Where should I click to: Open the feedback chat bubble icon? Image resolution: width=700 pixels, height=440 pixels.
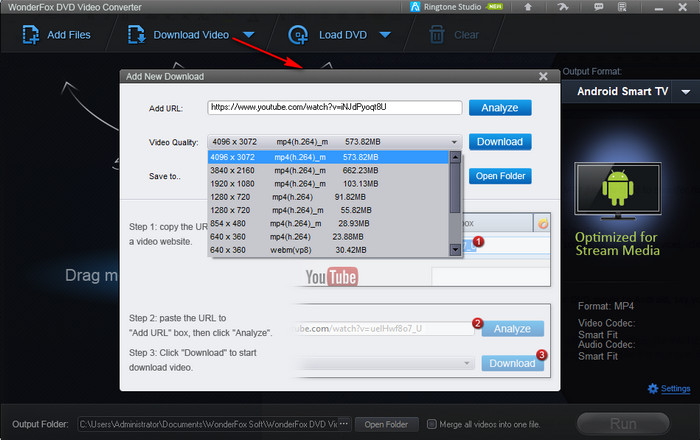(x=599, y=7)
